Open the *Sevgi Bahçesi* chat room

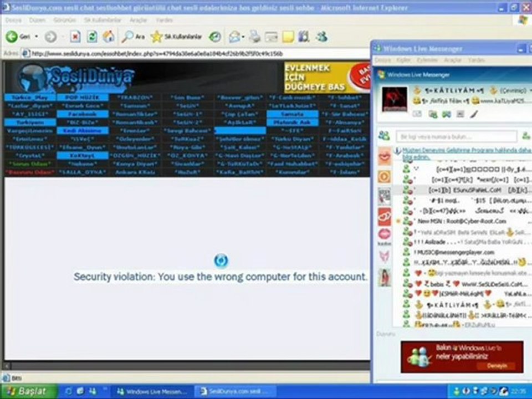point(188,131)
